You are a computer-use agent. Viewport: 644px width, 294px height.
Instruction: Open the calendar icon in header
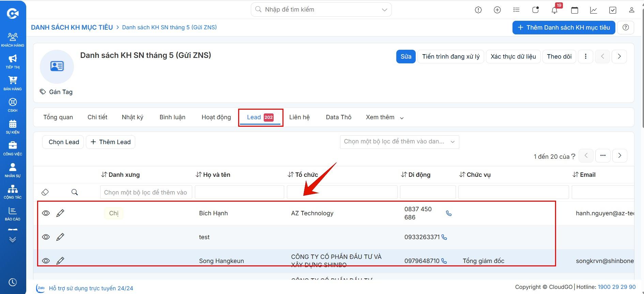click(574, 10)
